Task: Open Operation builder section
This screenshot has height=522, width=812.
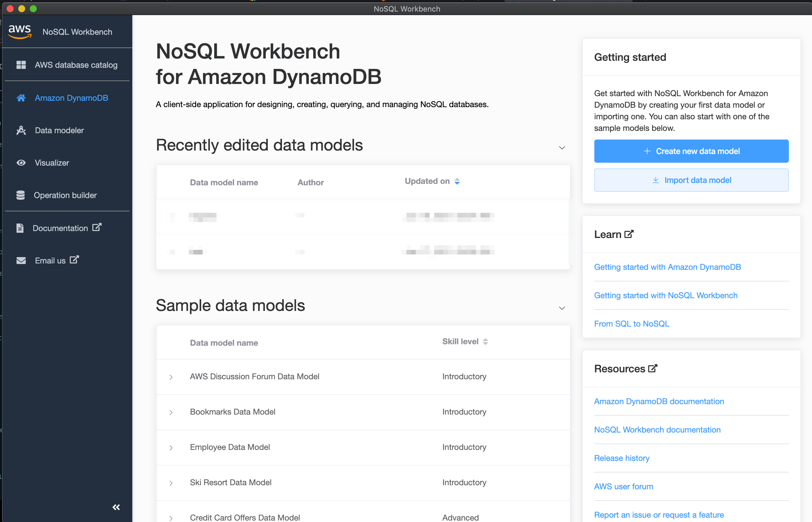Action: click(67, 195)
